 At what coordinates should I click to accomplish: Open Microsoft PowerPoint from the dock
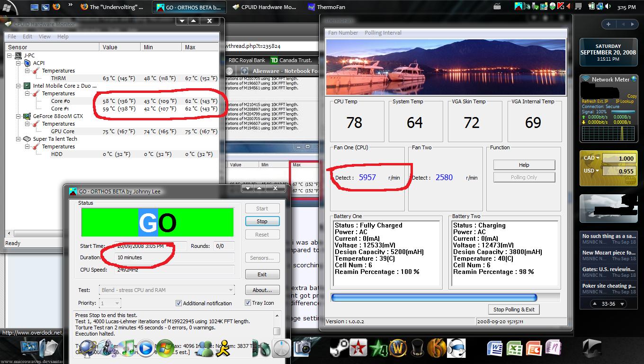click(x=534, y=349)
